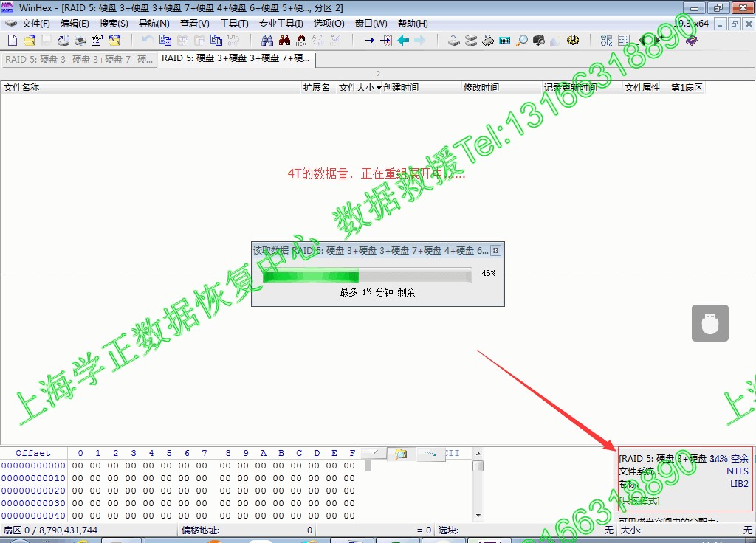Click the LIB2 volume label value
The height and width of the screenshot is (543, 756).
pos(739,484)
